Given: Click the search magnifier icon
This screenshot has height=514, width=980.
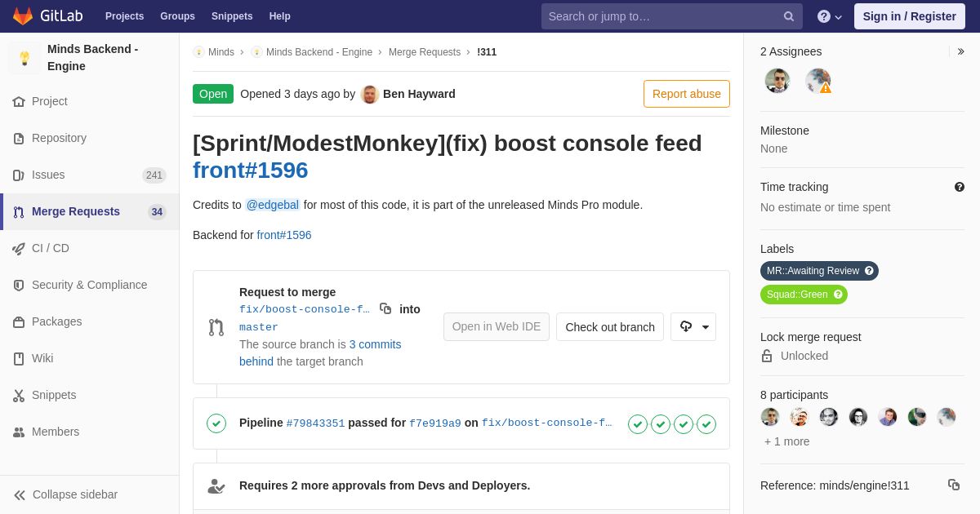Looking at the screenshot, I should (x=789, y=16).
